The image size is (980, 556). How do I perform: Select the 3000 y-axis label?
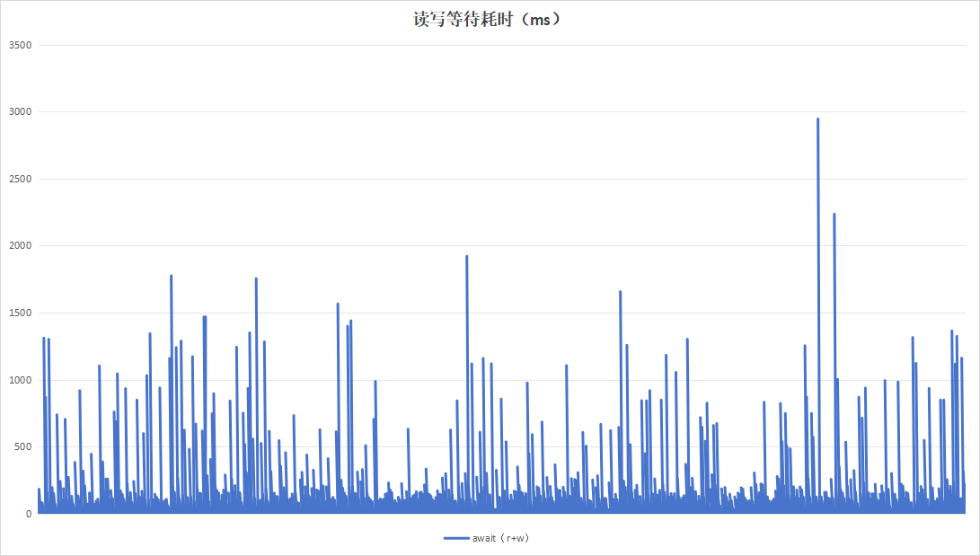coord(20,111)
